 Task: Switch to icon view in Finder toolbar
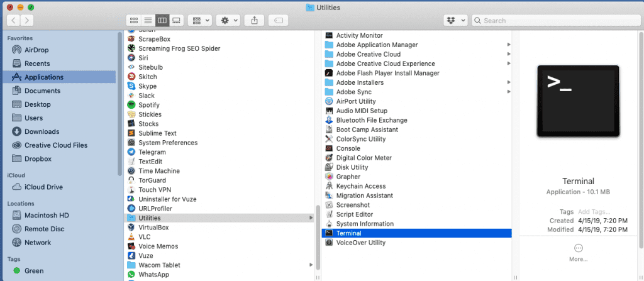[x=133, y=20]
